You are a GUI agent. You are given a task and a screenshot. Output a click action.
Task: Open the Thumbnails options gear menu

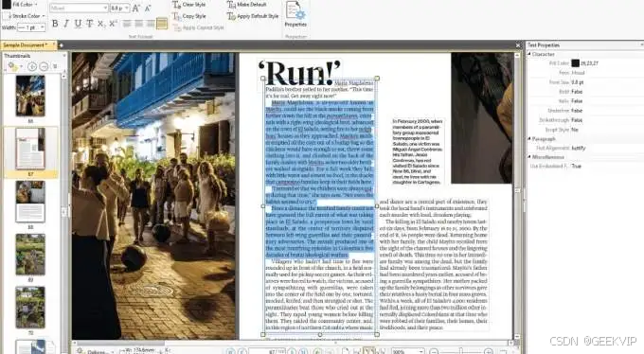point(14,66)
